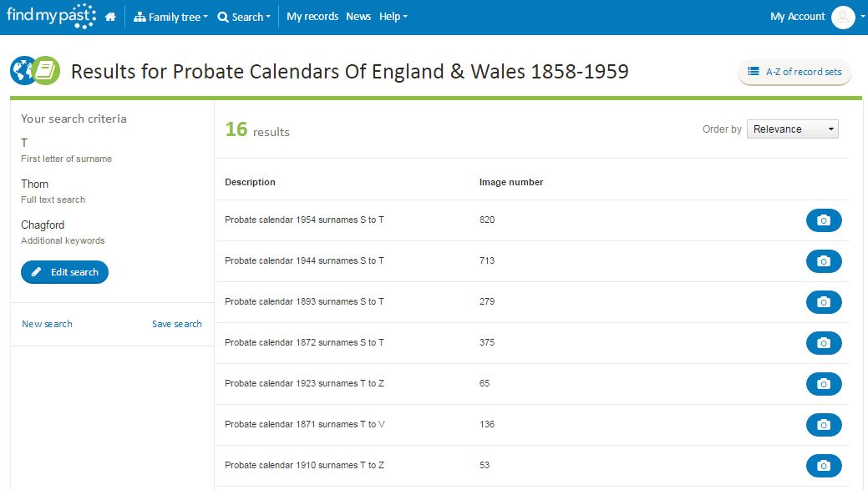Go to My records

(312, 17)
